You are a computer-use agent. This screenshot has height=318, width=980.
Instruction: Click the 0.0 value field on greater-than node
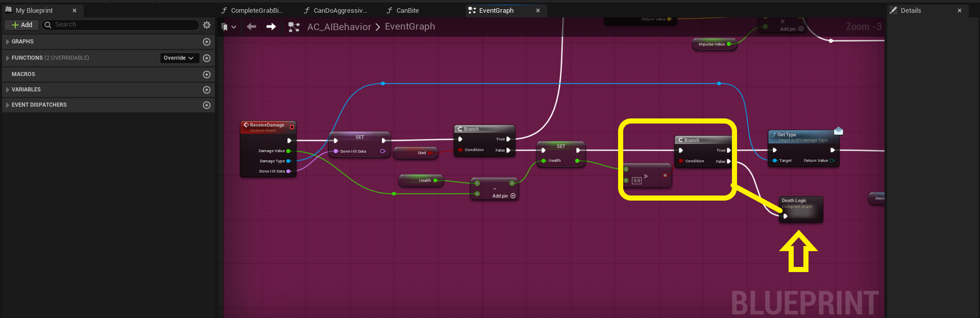click(x=636, y=181)
